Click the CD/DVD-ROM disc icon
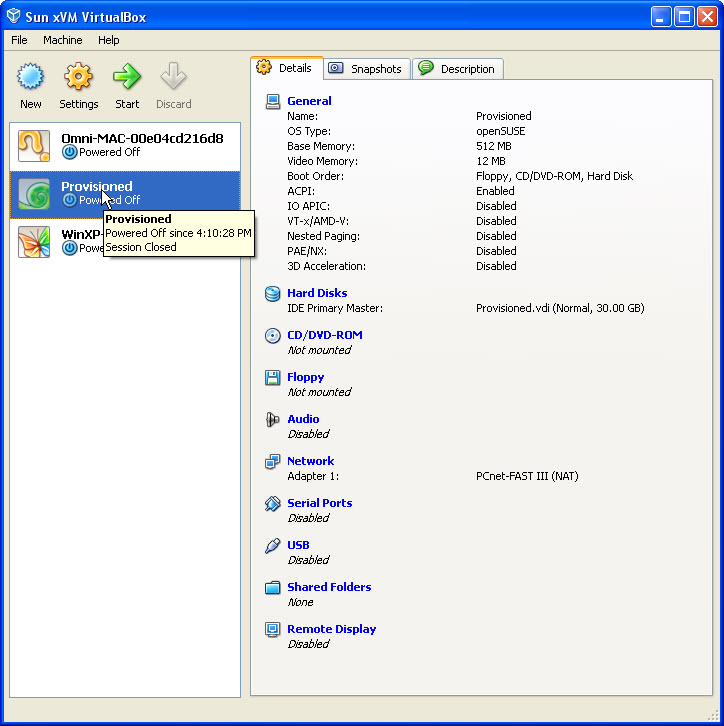This screenshot has width=724, height=726. (x=273, y=336)
